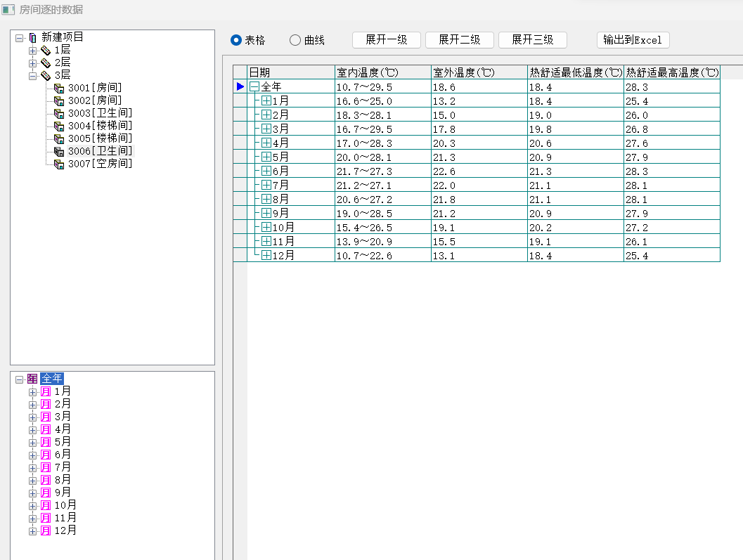
Task: Expand the 7月 row in the table
Action: coord(266,185)
